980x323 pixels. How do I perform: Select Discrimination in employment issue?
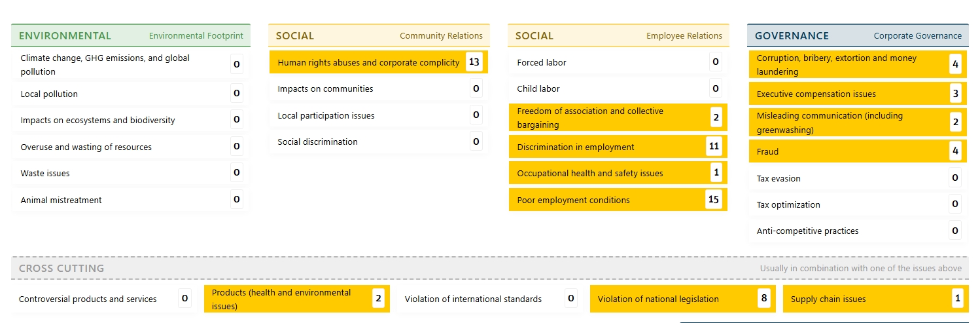(x=618, y=147)
